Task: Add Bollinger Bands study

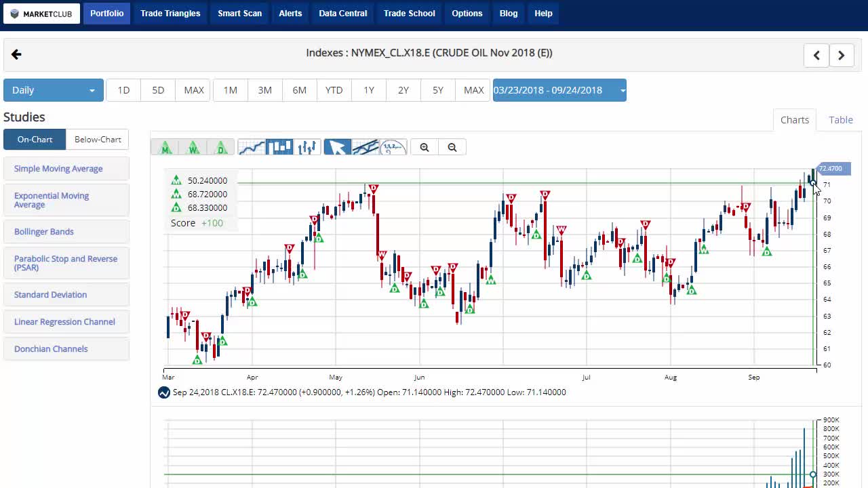Action: (x=66, y=232)
